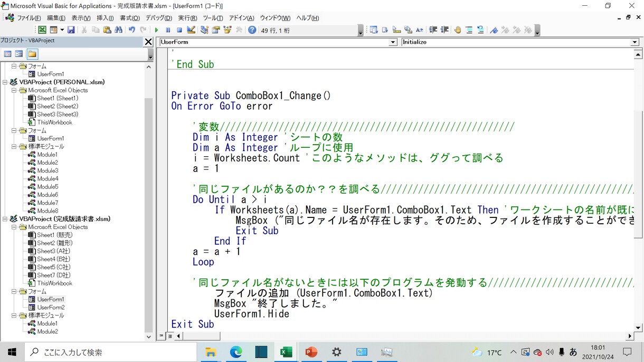Open the 編集 menu
Image resolution: width=644 pixels, height=362 pixels.
click(x=56, y=18)
